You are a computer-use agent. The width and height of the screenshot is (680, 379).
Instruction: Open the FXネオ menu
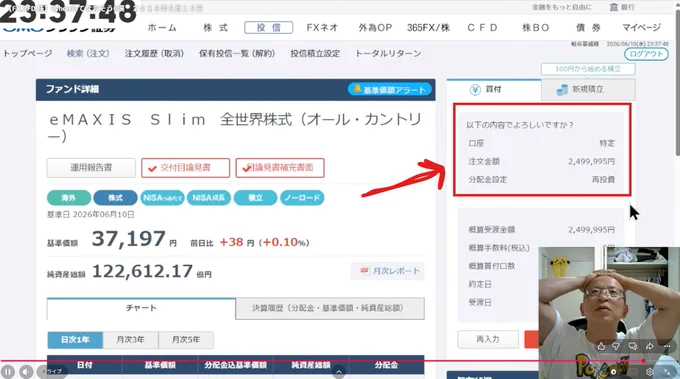(x=322, y=28)
